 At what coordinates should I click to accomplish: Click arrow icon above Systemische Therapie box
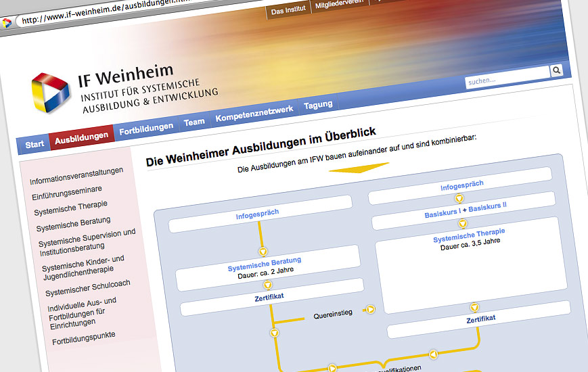tap(463, 224)
